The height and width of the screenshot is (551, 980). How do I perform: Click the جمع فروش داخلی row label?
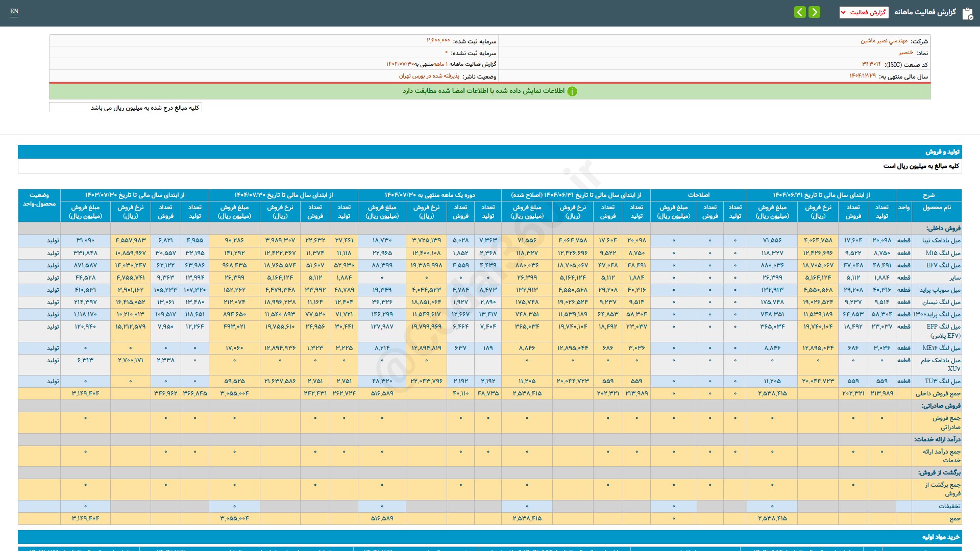click(x=938, y=393)
